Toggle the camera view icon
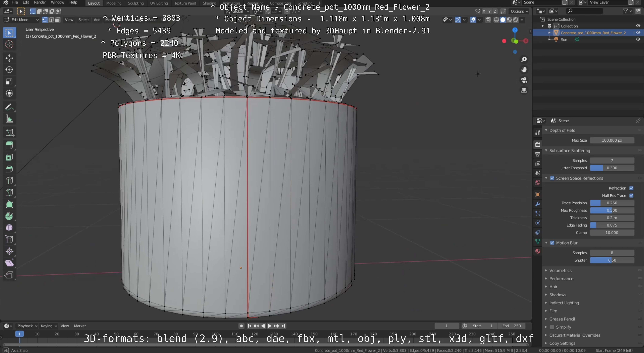644x353 pixels. point(524,80)
